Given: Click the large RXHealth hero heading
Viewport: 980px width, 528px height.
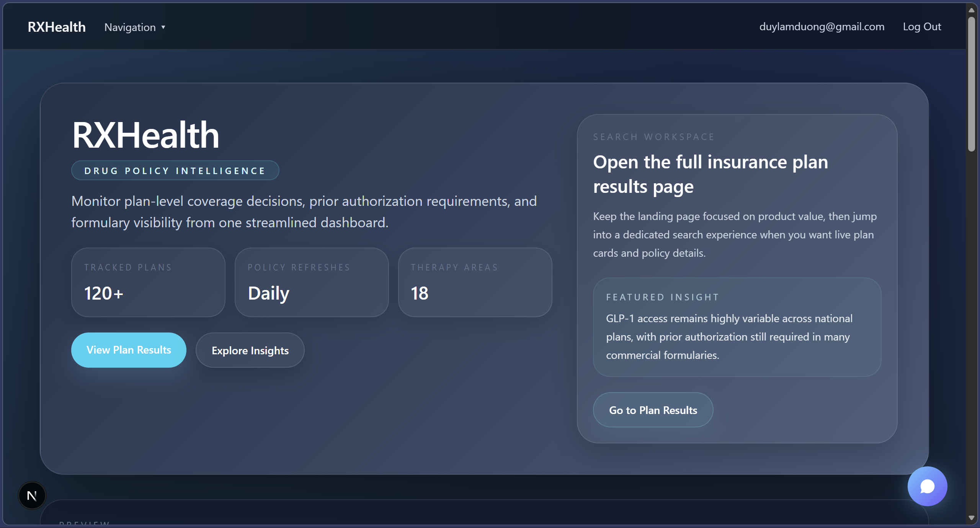Looking at the screenshot, I should [145, 135].
